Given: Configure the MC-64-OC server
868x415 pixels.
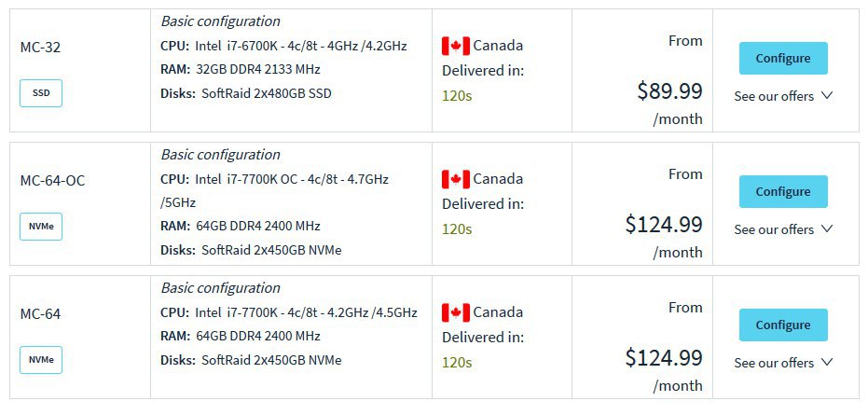Looking at the screenshot, I should (x=783, y=192).
